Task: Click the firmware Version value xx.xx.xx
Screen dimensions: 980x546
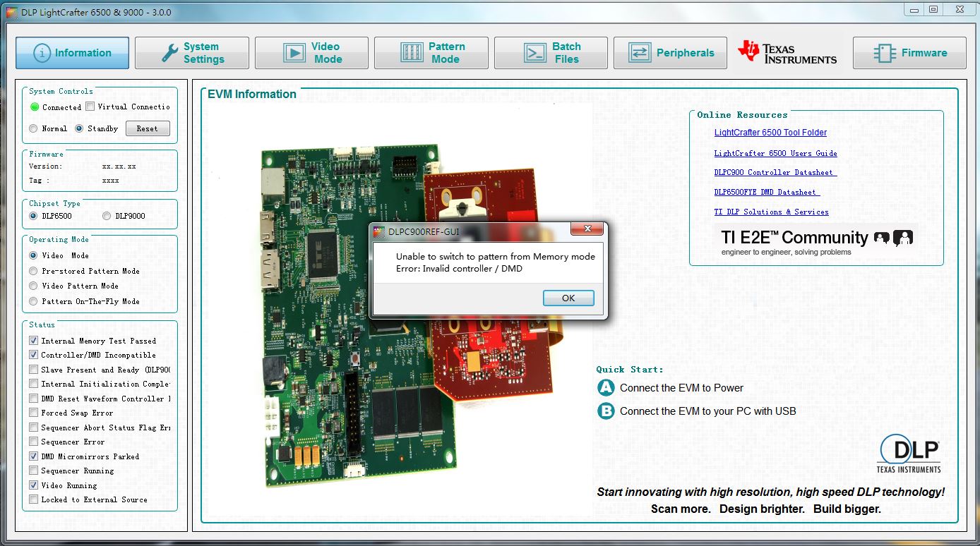Action: tap(119, 166)
